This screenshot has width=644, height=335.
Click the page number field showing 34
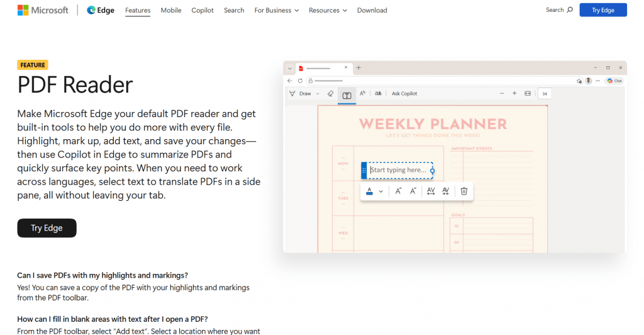545,94
